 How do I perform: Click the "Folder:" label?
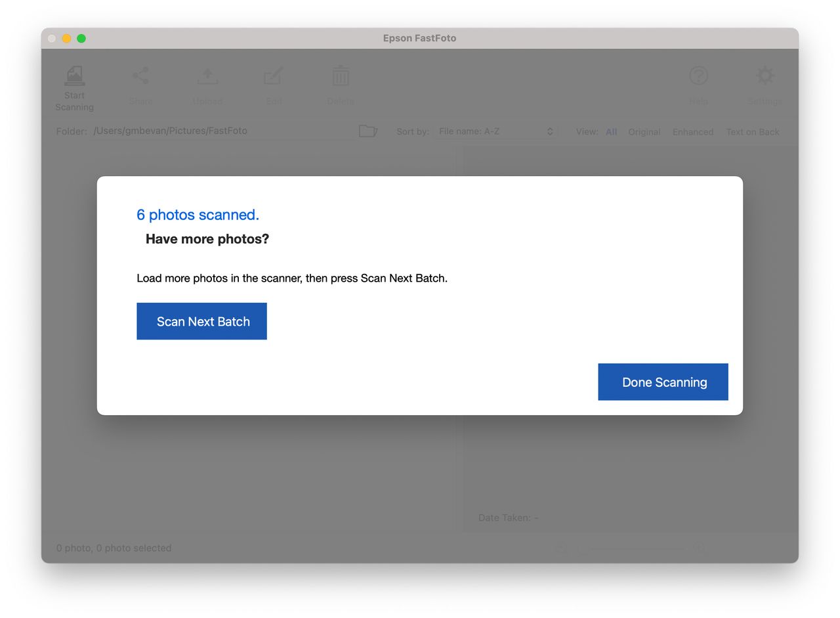[x=72, y=131]
